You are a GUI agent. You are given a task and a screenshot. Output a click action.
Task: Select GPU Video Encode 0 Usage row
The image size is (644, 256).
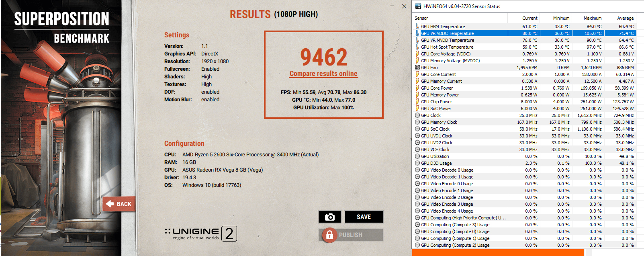pos(524,183)
